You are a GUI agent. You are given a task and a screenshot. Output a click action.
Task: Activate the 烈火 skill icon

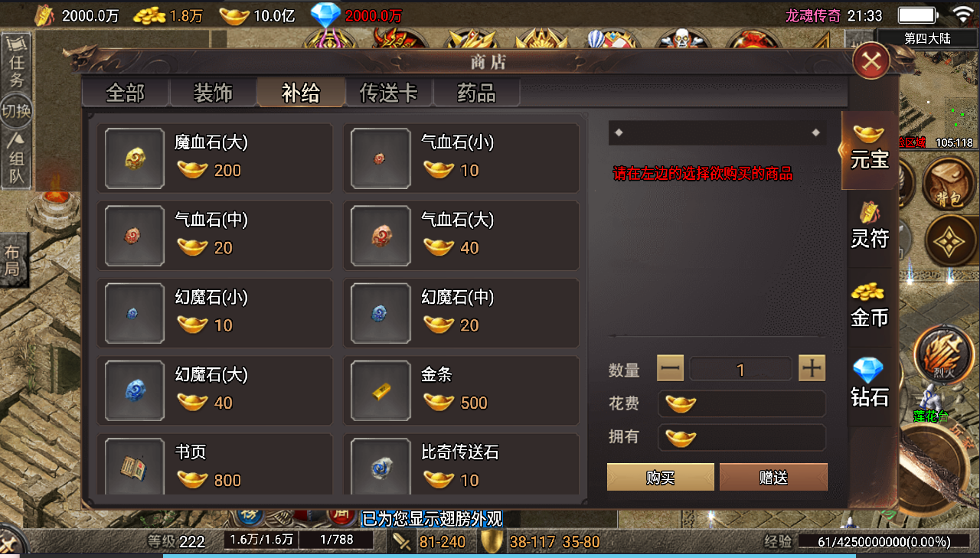[x=941, y=355]
